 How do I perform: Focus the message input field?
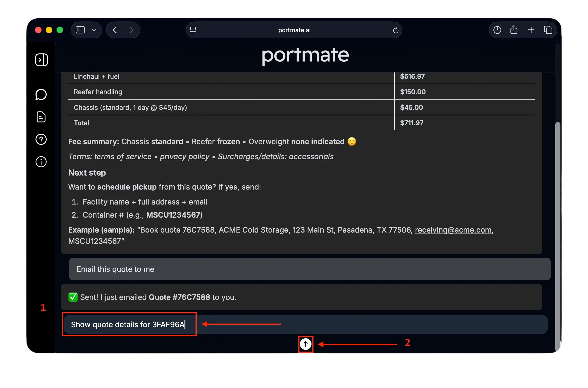[305, 324]
